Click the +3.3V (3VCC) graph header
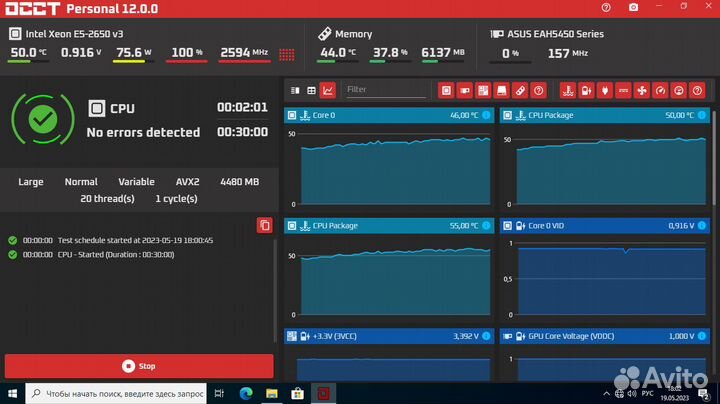Screen dimensions: 720x404 (389, 336)
